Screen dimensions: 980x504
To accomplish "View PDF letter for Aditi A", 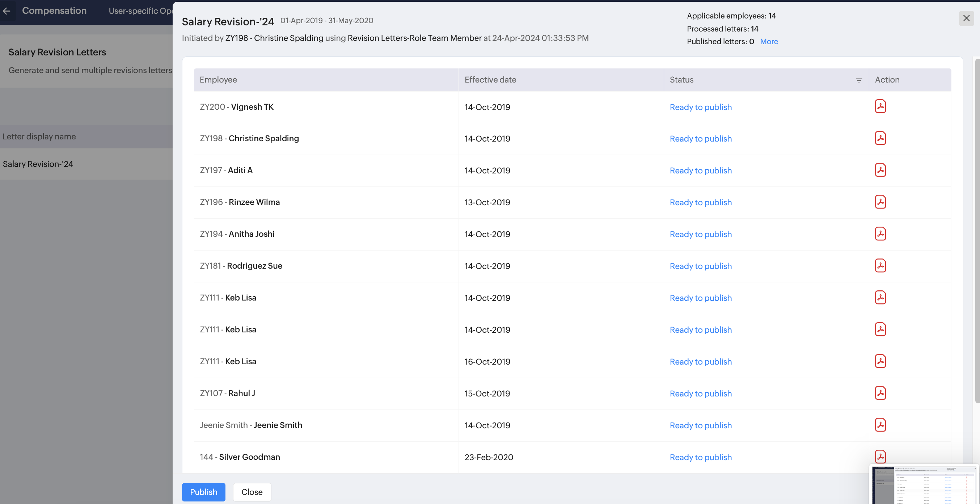I will [880, 170].
